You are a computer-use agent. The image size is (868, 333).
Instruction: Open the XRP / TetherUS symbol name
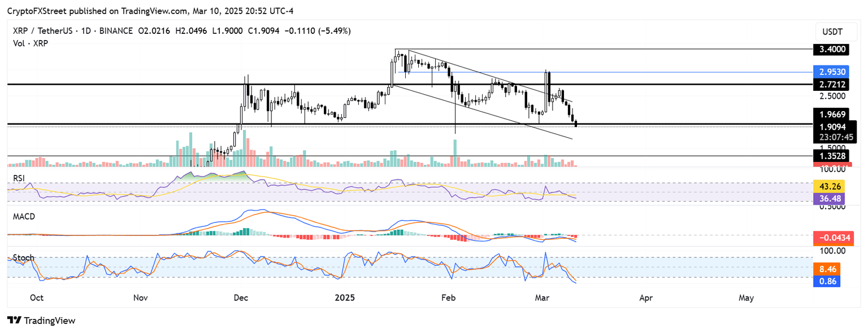(42, 31)
